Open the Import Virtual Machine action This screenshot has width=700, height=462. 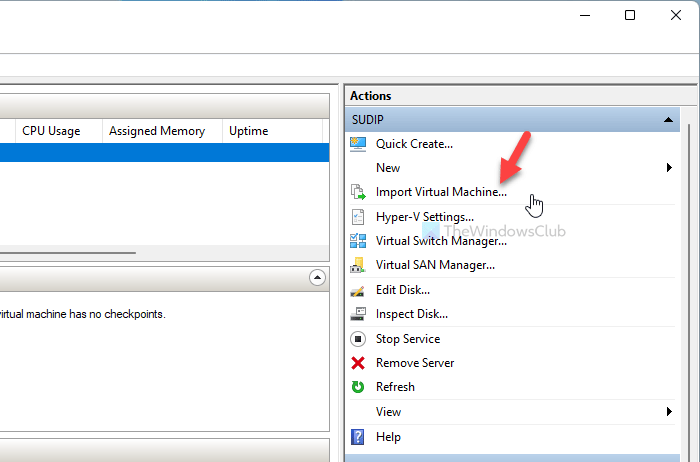[441, 192]
